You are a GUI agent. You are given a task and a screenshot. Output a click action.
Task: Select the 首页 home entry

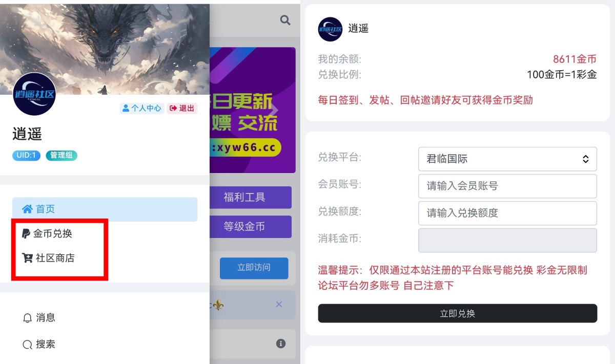tap(105, 209)
